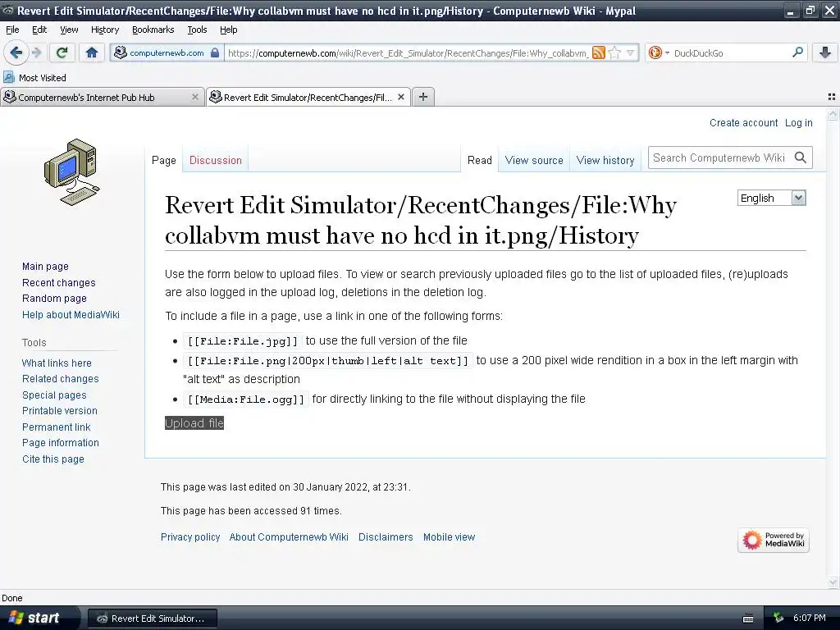This screenshot has height=630, width=840.
Task: Click What links here link
Action: [57, 363]
